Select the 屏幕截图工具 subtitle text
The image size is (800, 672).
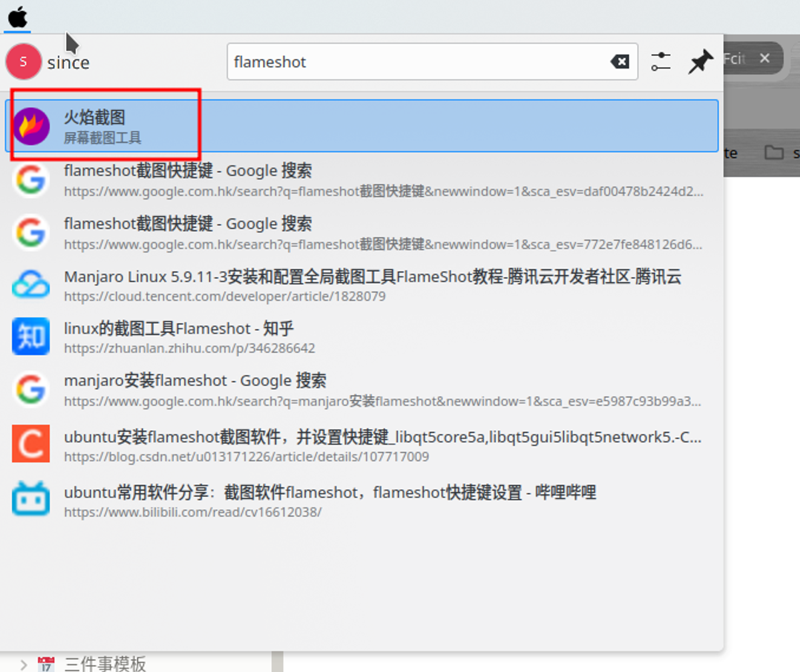coord(102,138)
